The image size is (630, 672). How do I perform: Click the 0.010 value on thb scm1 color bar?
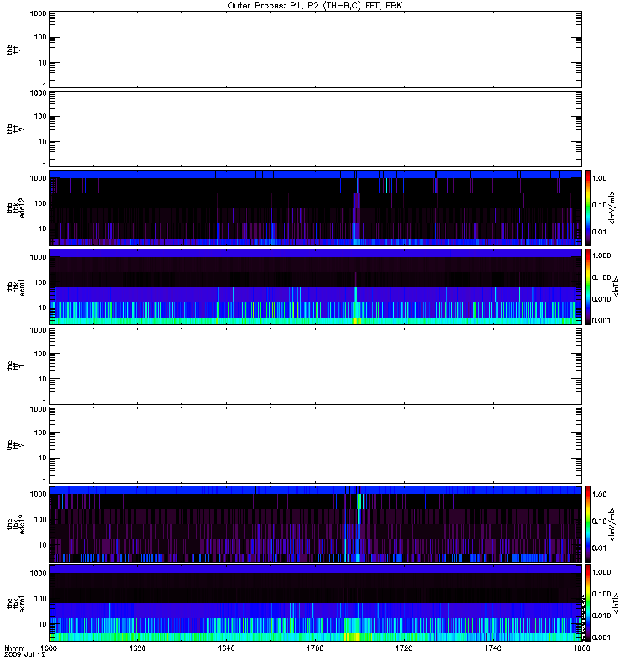click(x=601, y=299)
